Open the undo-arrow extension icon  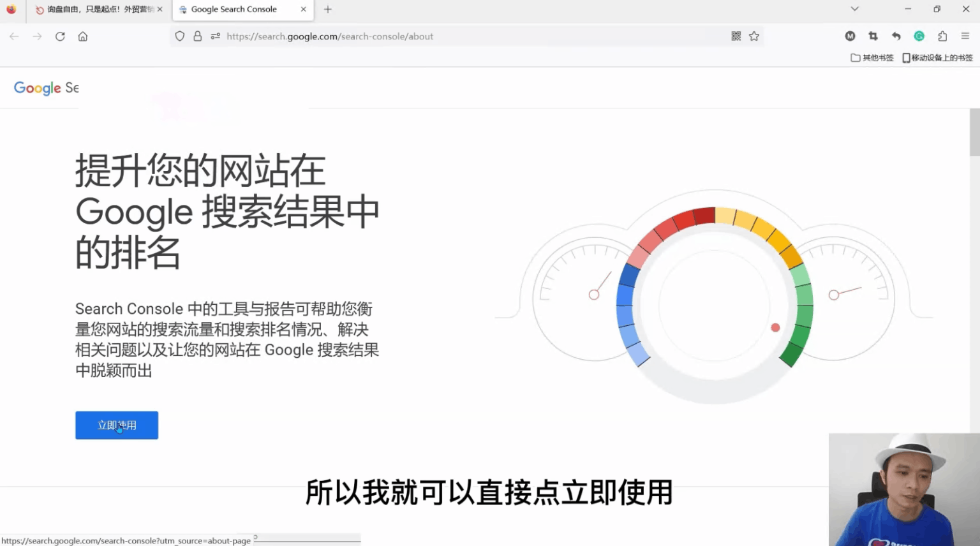coord(896,36)
